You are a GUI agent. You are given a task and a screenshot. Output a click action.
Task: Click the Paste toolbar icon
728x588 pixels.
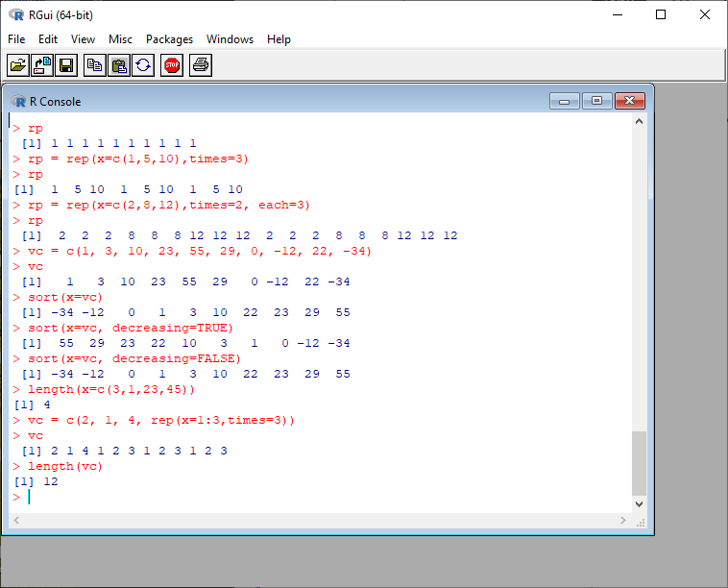[x=119, y=65]
